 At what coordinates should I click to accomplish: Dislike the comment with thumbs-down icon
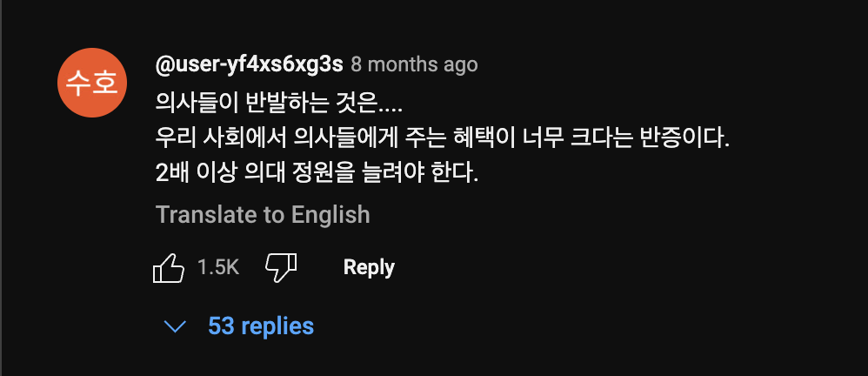pos(281,268)
